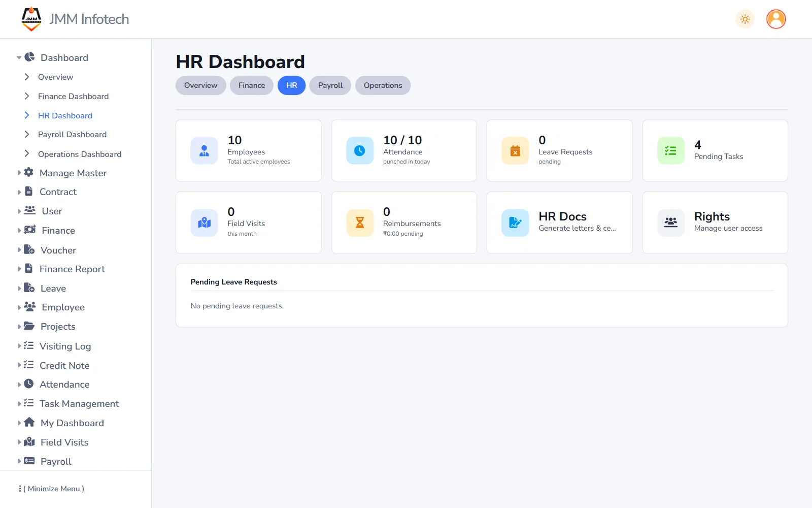Click the My Dashboard home icon

pos(29,422)
